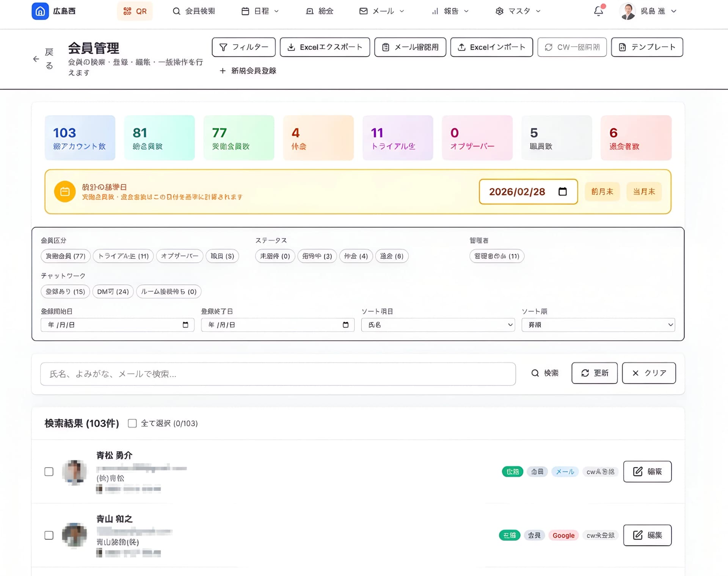Expand the user profile menu chevron
This screenshot has width=728, height=576.
pyautogui.click(x=674, y=11)
